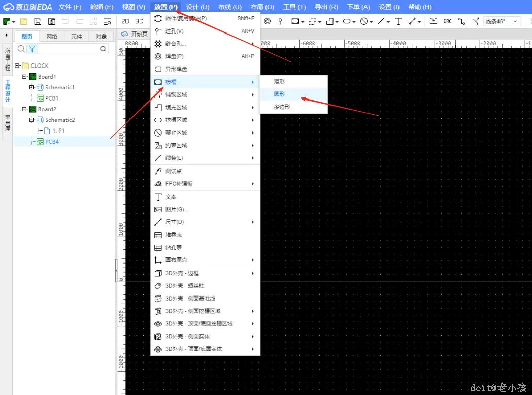Open the 开始页 document tab
Image resolution: width=532 pixels, height=395 pixels.
(135, 34)
